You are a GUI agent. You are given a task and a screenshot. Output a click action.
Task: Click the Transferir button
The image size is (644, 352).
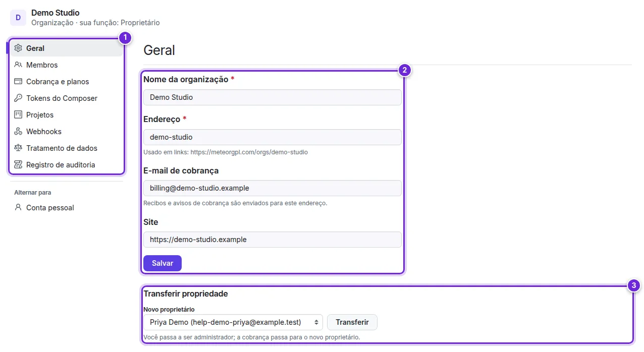pos(352,322)
